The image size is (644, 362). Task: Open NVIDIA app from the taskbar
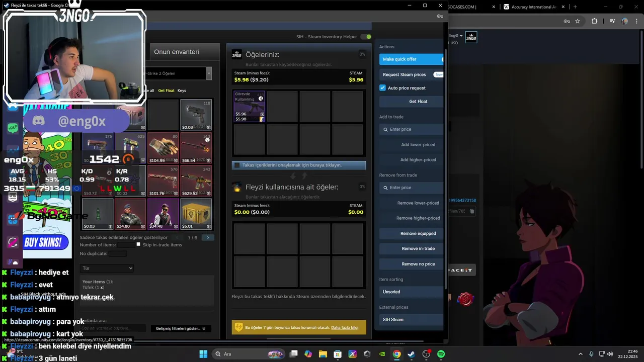point(382,354)
